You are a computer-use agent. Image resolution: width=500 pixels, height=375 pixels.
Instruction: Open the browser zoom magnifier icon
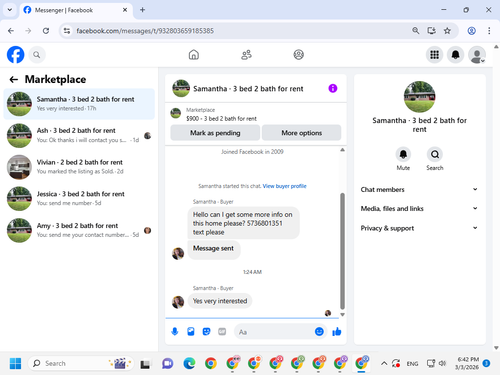[416, 31]
